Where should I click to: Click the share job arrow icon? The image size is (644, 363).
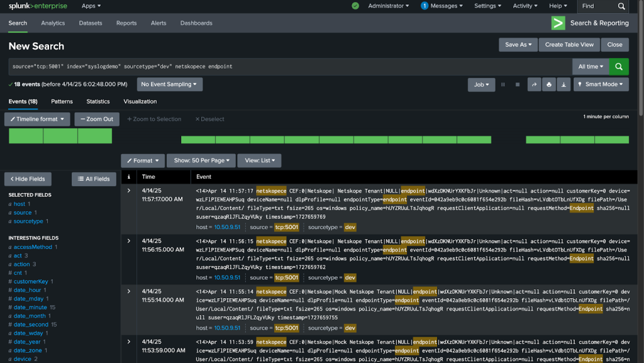tap(534, 84)
